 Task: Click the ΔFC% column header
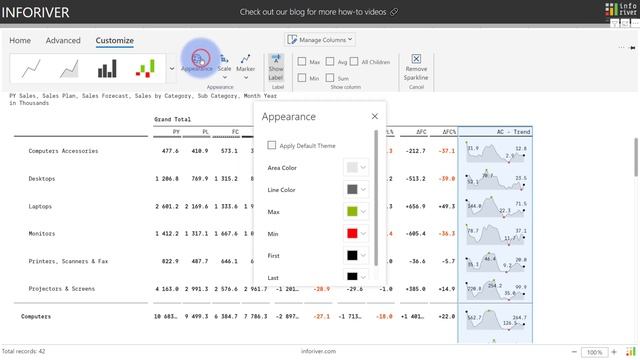pos(449,132)
